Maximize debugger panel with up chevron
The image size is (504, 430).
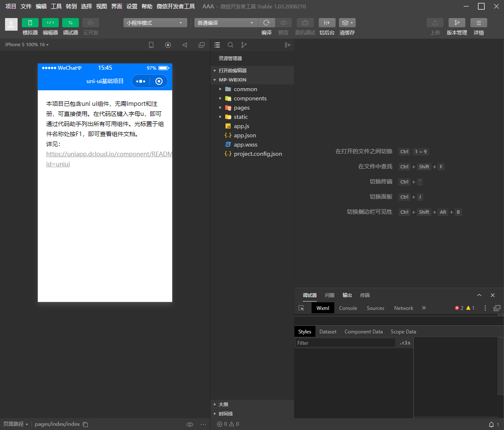pos(479,295)
